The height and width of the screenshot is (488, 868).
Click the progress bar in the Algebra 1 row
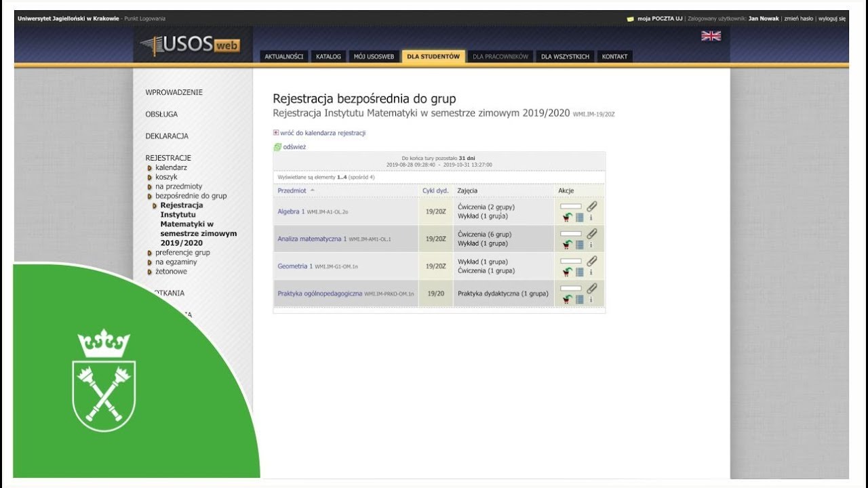(571, 206)
